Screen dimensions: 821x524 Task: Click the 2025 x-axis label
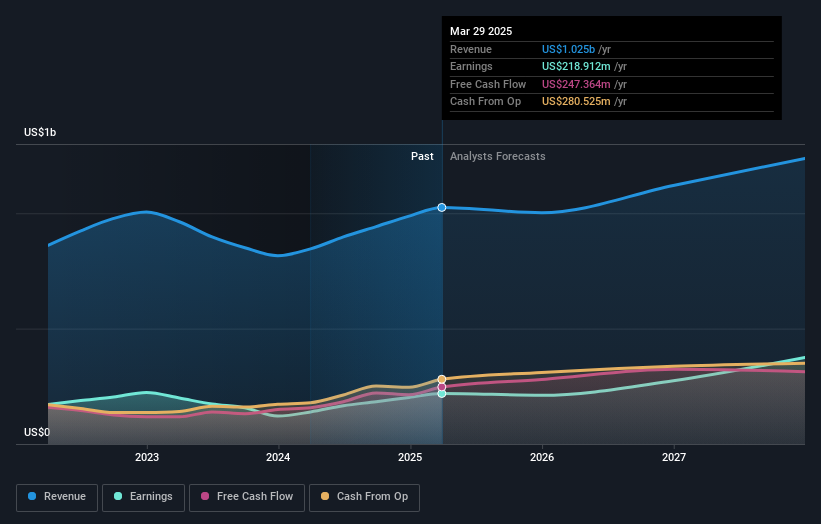click(410, 457)
